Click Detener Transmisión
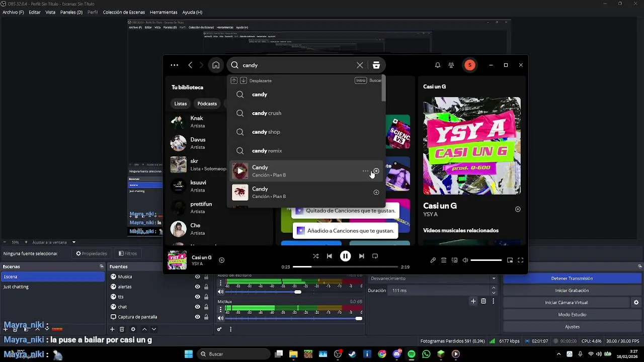 point(572,279)
